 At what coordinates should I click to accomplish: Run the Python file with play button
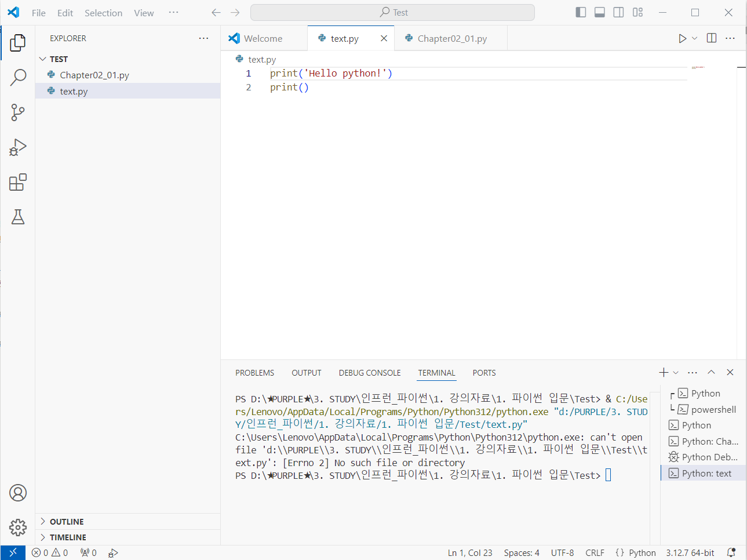coord(683,38)
